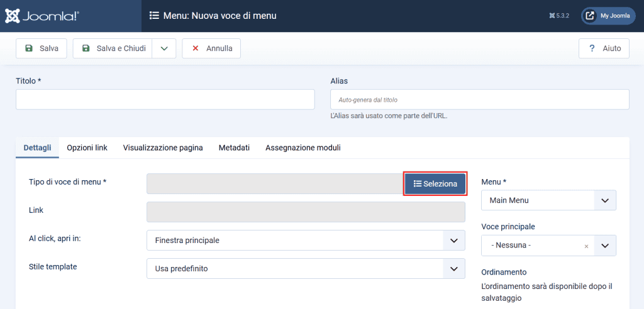
Task: Click Salva e Chiudi button
Action: point(113,48)
